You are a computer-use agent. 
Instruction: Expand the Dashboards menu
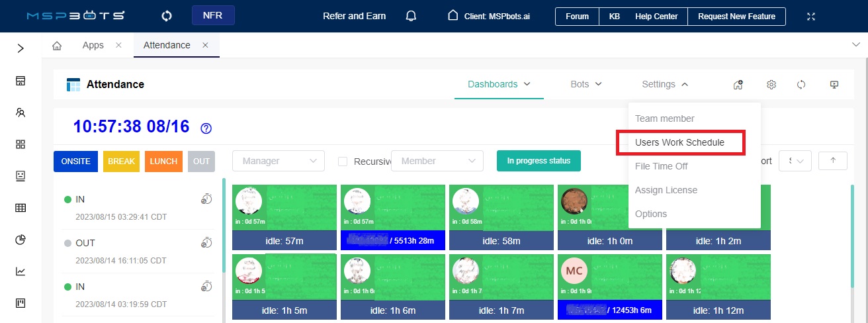[x=499, y=84]
